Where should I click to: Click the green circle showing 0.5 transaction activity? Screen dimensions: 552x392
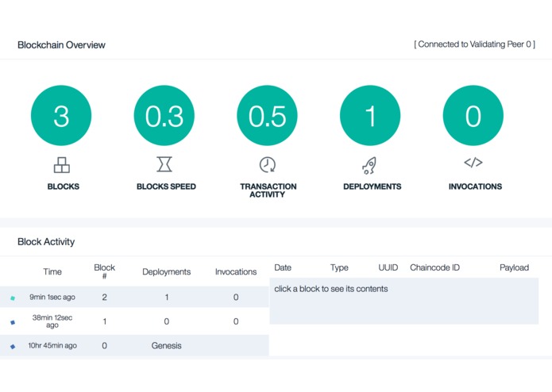tap(267, 115)
